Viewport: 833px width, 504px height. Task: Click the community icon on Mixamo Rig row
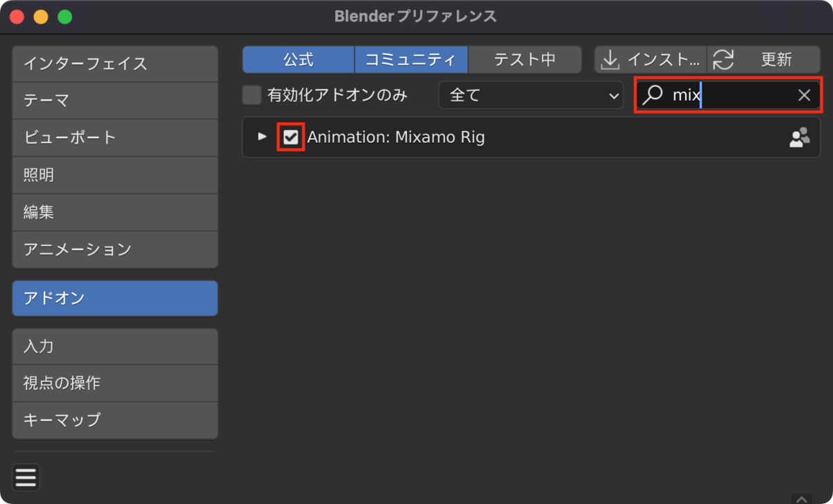pos(800,137)
